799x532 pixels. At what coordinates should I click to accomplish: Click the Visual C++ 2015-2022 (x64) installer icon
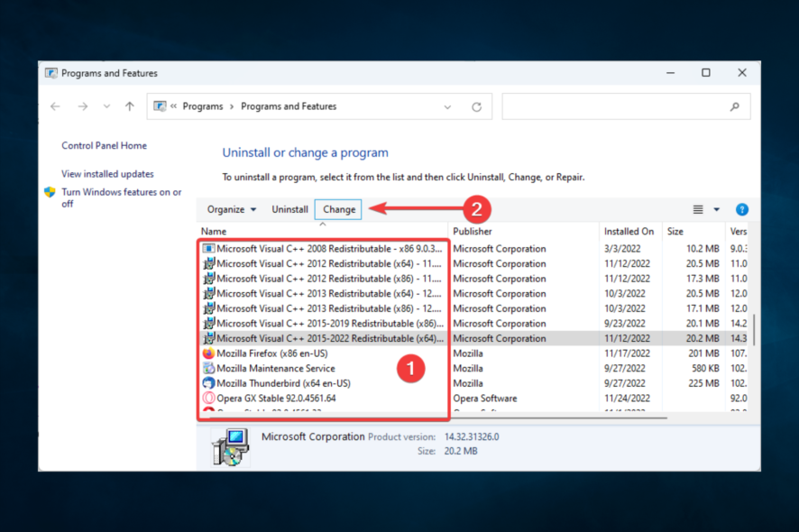tap(208, 338)
